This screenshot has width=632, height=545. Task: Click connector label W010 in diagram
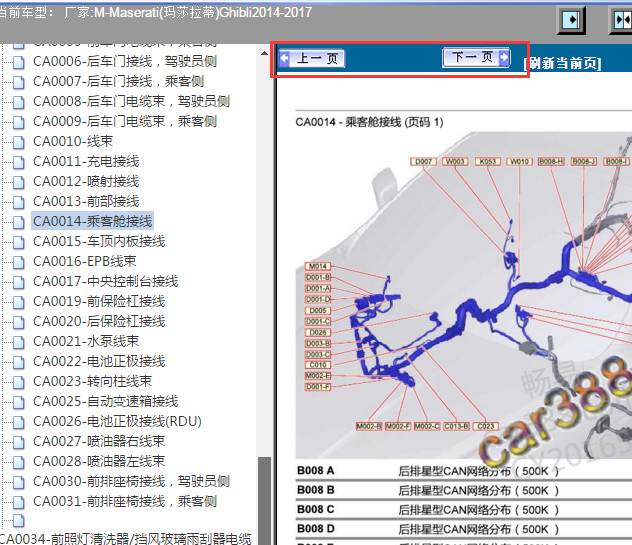pyautogui.click(x=520, y=162)
